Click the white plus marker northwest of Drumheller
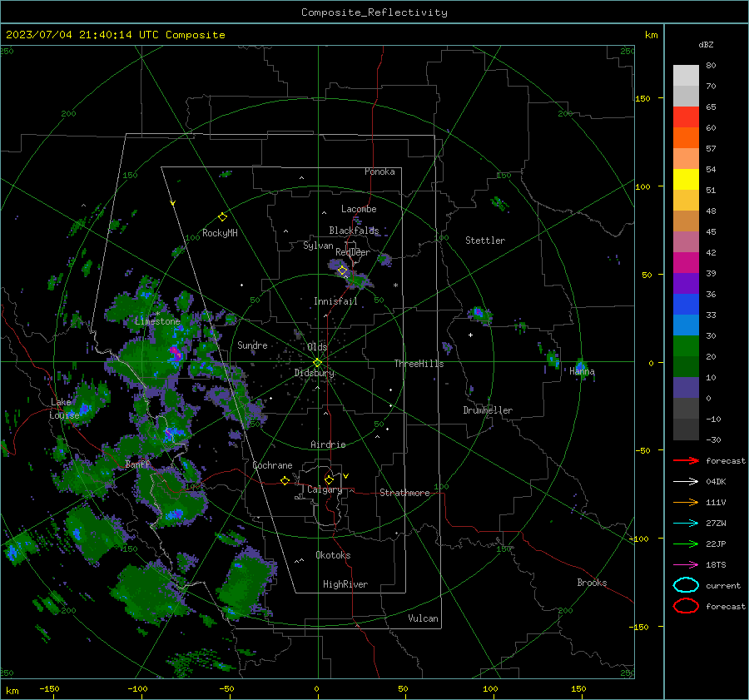 (x=470, y=335)
